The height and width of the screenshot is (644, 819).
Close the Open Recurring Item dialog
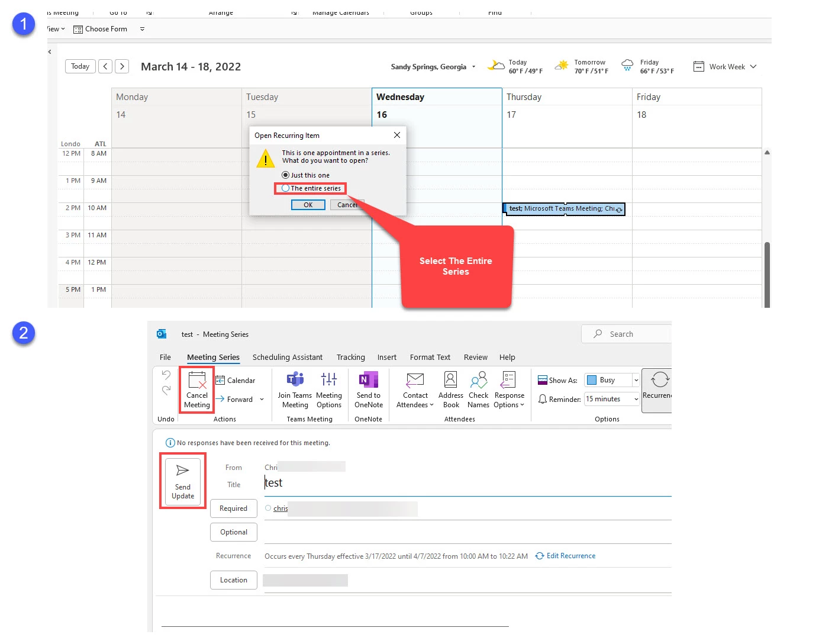click(x=397, y=135)
